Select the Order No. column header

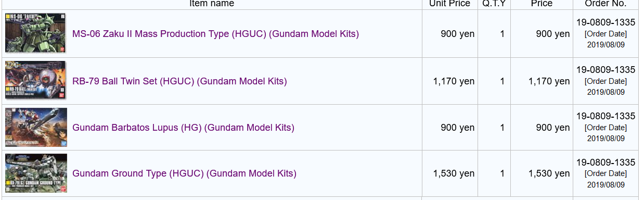click(606, 4)
